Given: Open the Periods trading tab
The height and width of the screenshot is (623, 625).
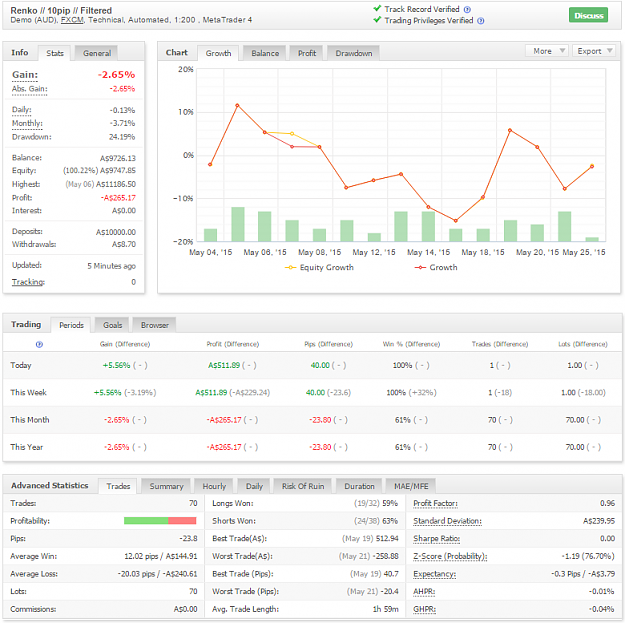Looking at the screenshot, I should (71, 325).
